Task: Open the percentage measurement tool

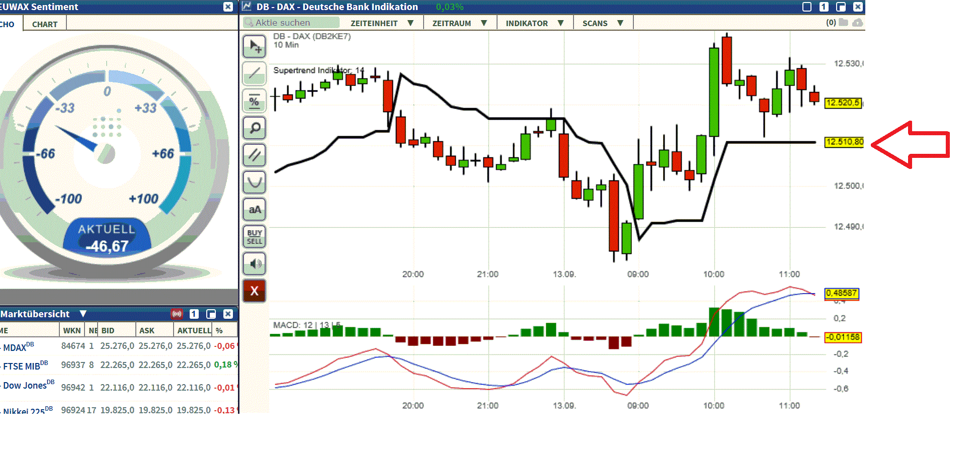Action: click(x=254, y=101)
